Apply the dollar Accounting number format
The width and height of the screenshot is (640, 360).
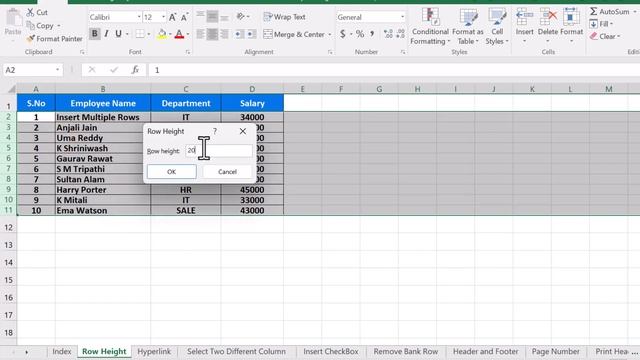[x=343, y=34]
